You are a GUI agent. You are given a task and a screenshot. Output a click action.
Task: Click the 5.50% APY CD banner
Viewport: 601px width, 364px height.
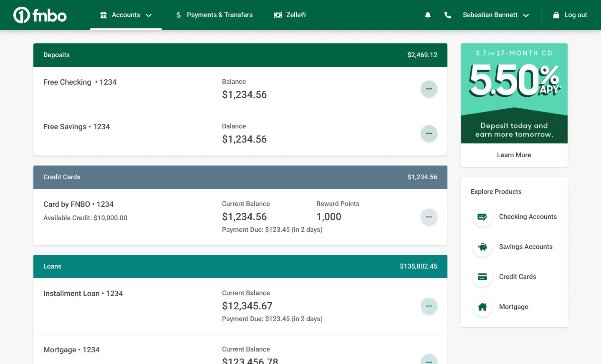[514, 93]
